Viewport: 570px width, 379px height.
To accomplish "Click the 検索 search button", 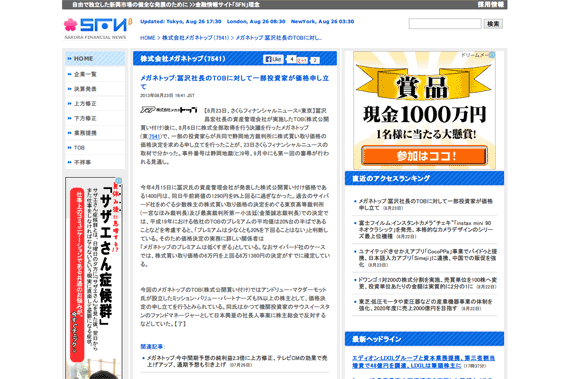I will coord(493,24).
